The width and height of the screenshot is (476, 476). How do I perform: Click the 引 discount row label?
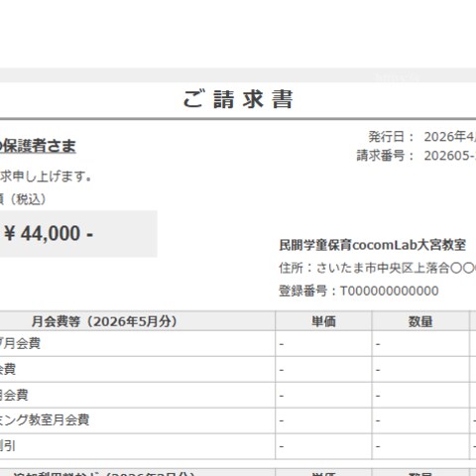8,446
